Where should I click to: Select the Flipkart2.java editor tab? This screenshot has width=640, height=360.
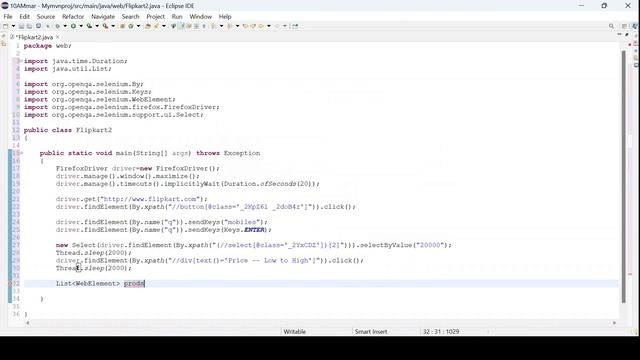click(x=35, y=37)
